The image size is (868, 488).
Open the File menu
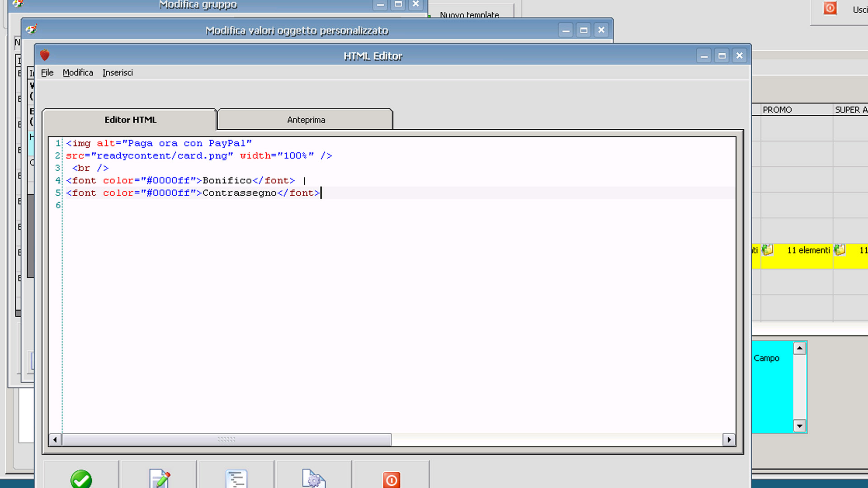click(47, 73)
